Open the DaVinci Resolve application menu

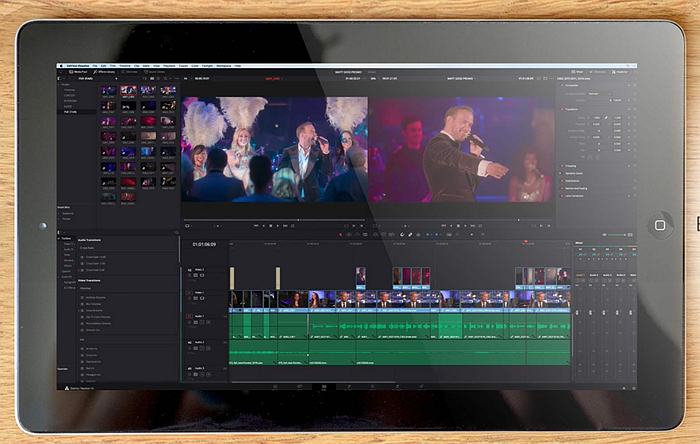77,66
